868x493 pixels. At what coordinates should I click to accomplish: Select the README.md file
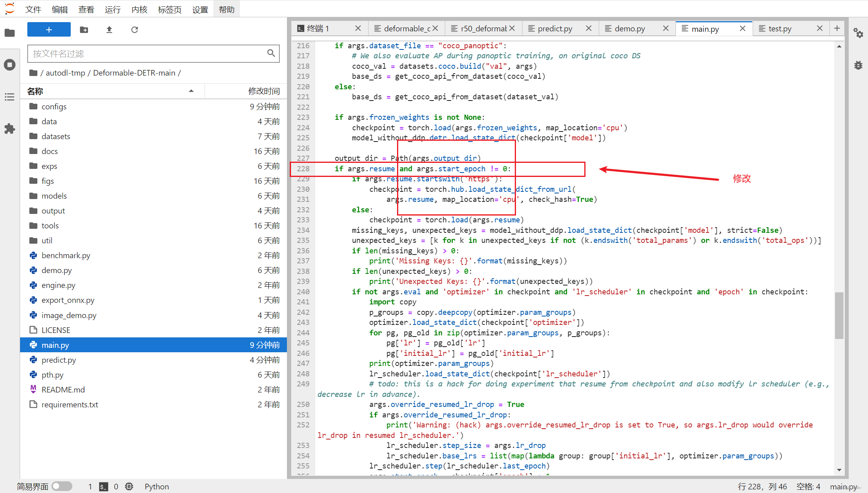(154, 390)
